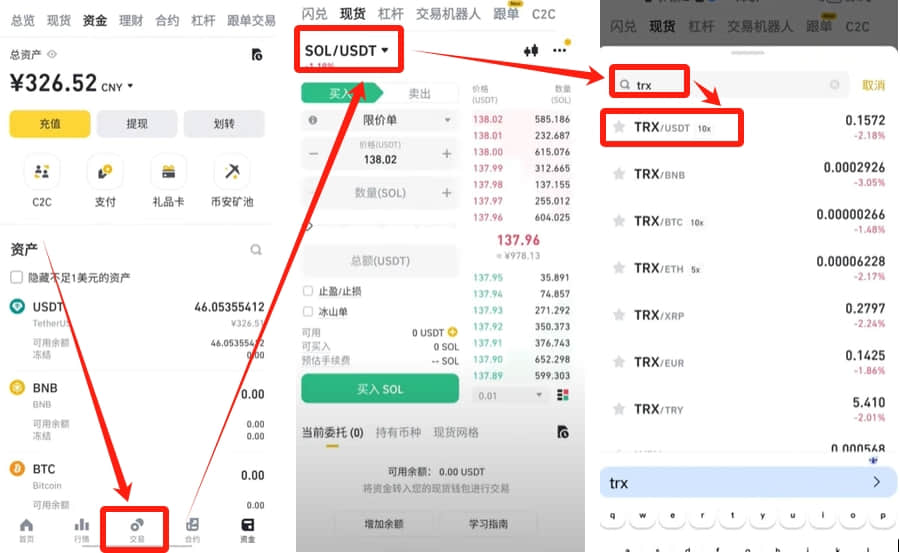Screen dimensions: 900x553
Task: Expand the SOL/USDT pair selector
Action: (x=347, y=51)
